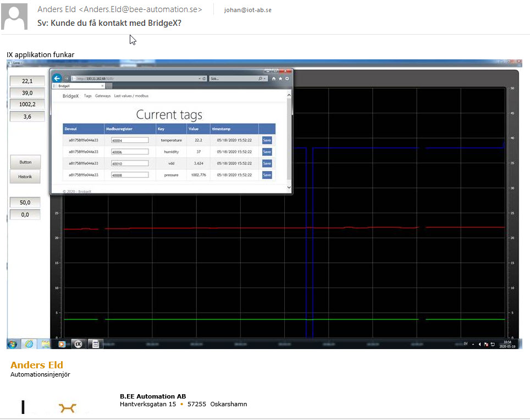
Task: Click the Modbus register field 40010
Action: [130, 163]
